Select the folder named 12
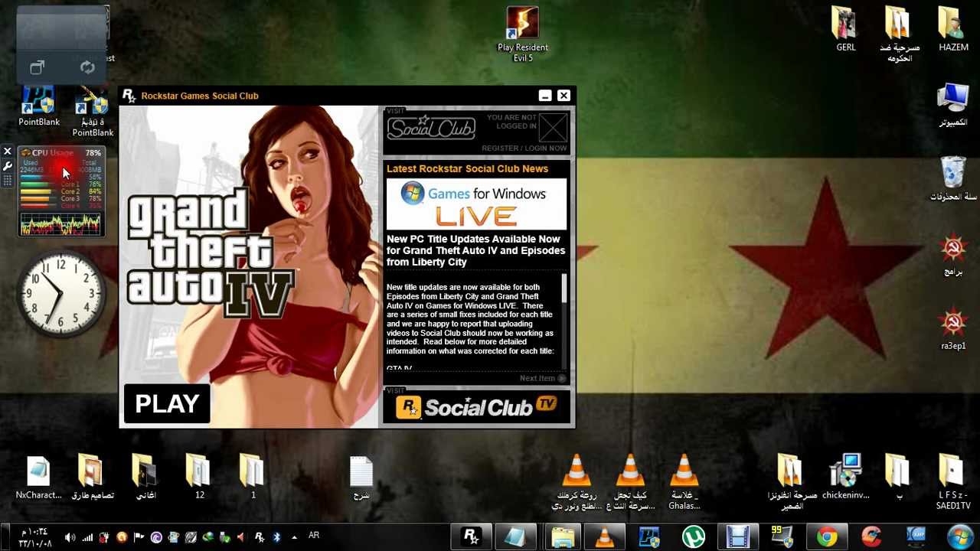 point(199,478)
